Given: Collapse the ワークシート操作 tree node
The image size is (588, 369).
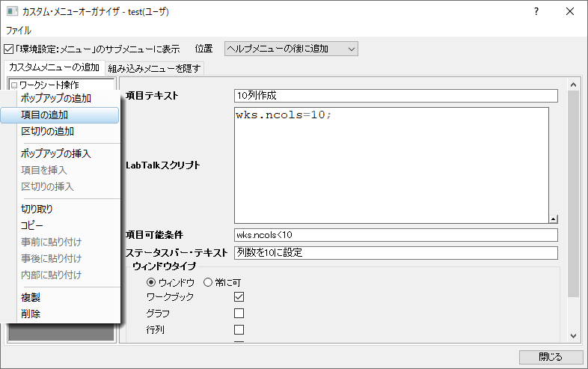Looking at the screenshot, I should [14, 85].
